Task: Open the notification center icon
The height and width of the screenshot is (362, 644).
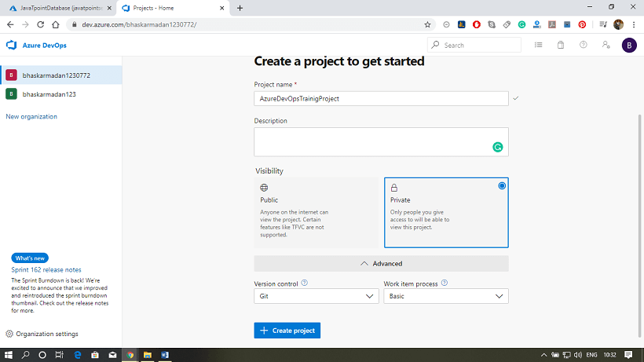Action: (628, 355)
